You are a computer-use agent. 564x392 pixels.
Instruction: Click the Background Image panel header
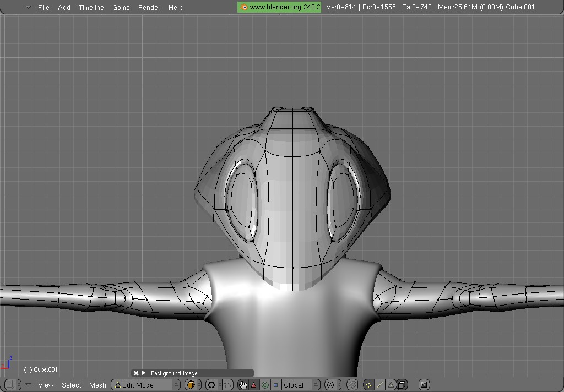coord(193,373)
